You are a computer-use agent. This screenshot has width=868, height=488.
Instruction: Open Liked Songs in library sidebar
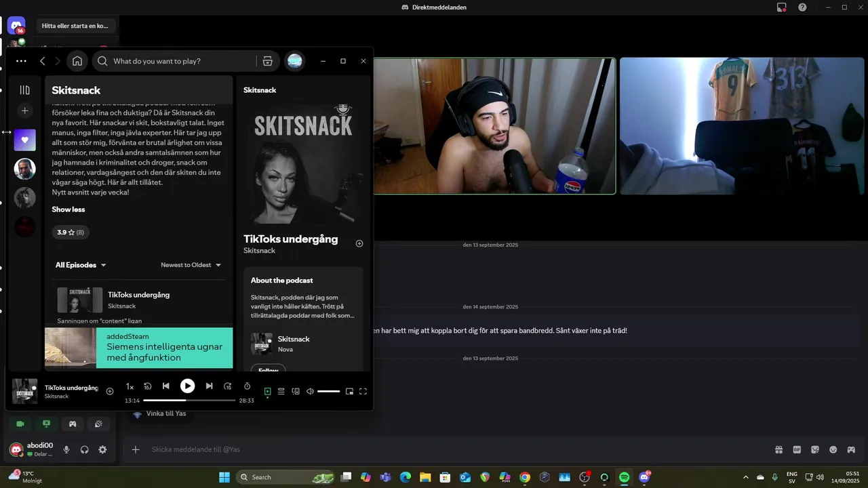point(25,140)
